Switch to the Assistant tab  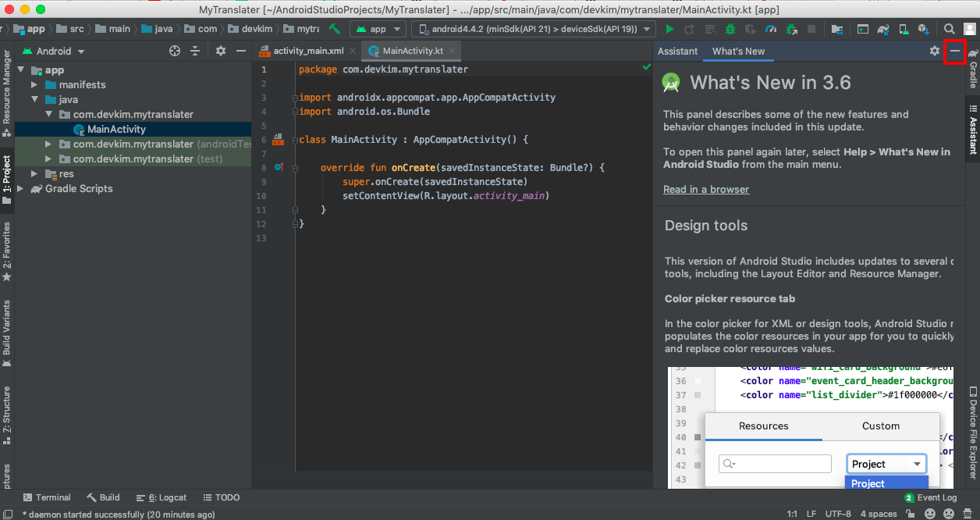coord(677,51)
